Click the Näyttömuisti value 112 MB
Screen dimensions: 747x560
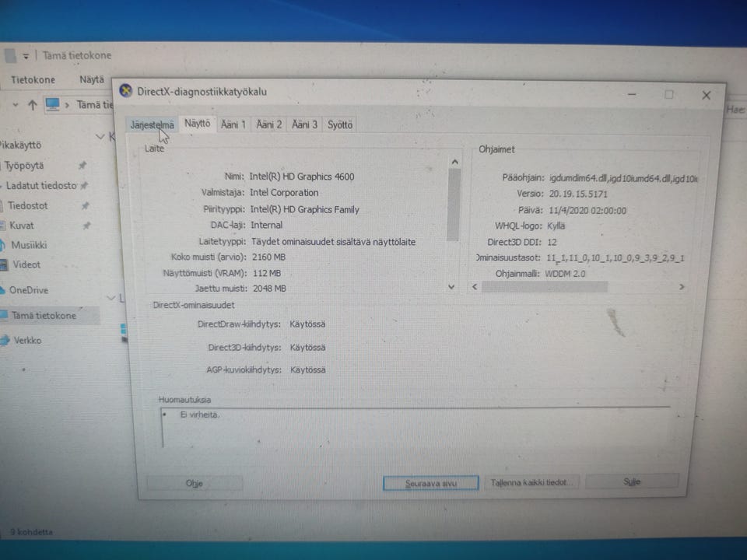(x=267, y=273)
